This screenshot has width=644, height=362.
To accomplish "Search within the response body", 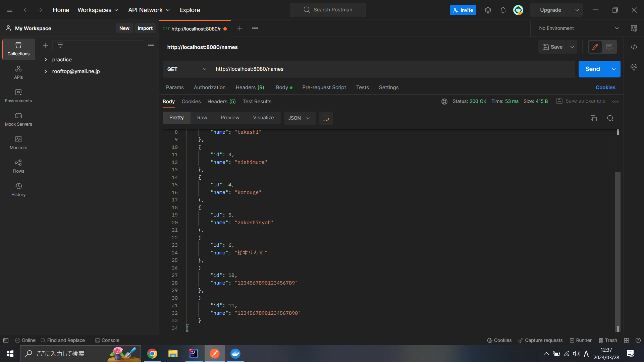I will tap(610, 118).
